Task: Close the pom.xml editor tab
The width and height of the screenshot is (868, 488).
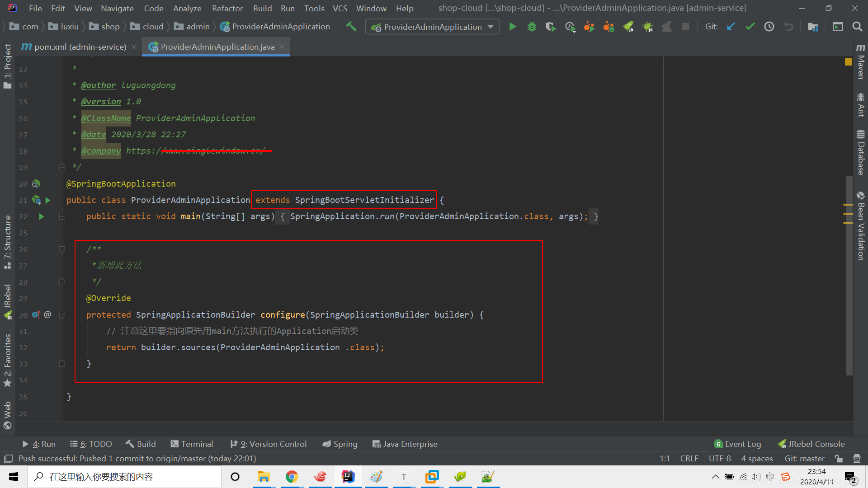Action: pos(134,47)
